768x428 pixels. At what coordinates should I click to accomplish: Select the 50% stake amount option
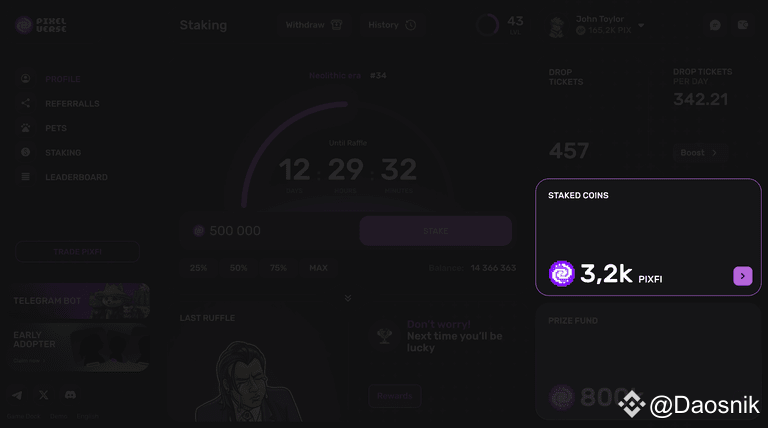pyautogui.click(x=239, y=268)
